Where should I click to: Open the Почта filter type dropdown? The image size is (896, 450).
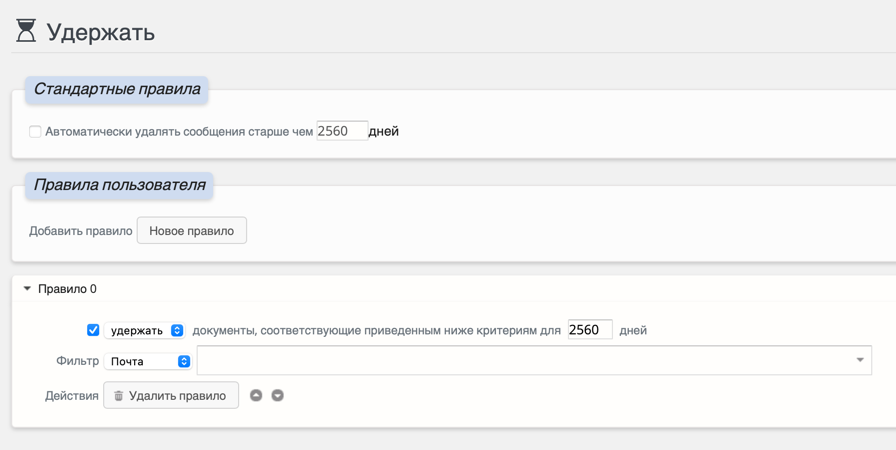coord(148,361)
